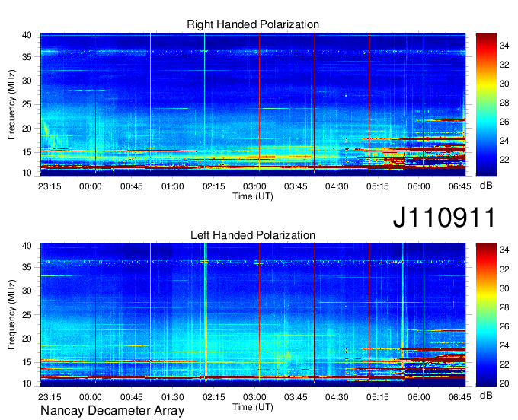Click 35 MHz tick on Right Handed frequency axis
The image size is (518, 420).
(27, 57)
